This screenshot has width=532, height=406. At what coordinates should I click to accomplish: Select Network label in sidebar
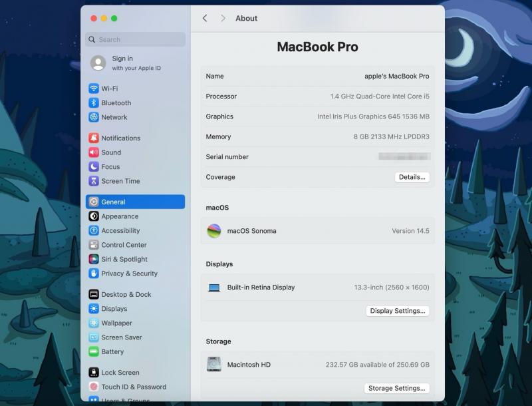pos(114,117)
